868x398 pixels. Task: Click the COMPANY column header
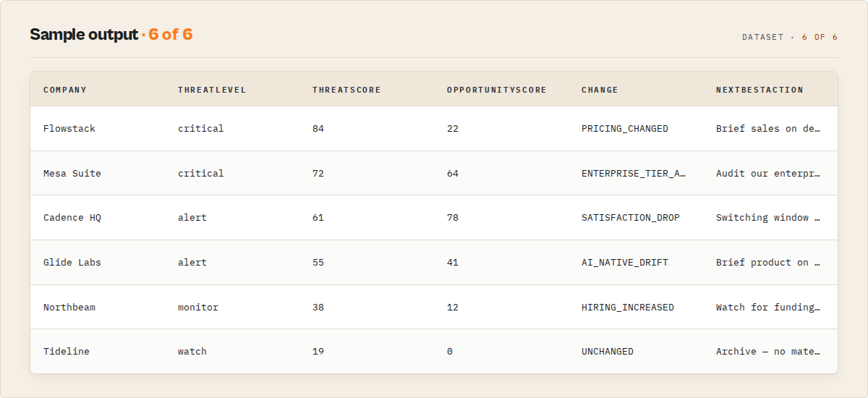[65, 90]
